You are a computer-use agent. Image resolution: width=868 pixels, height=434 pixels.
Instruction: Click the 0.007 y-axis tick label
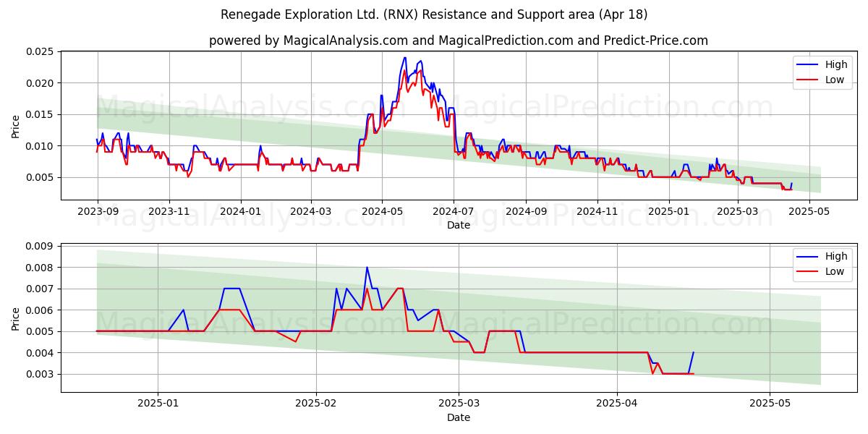point(41,289)
